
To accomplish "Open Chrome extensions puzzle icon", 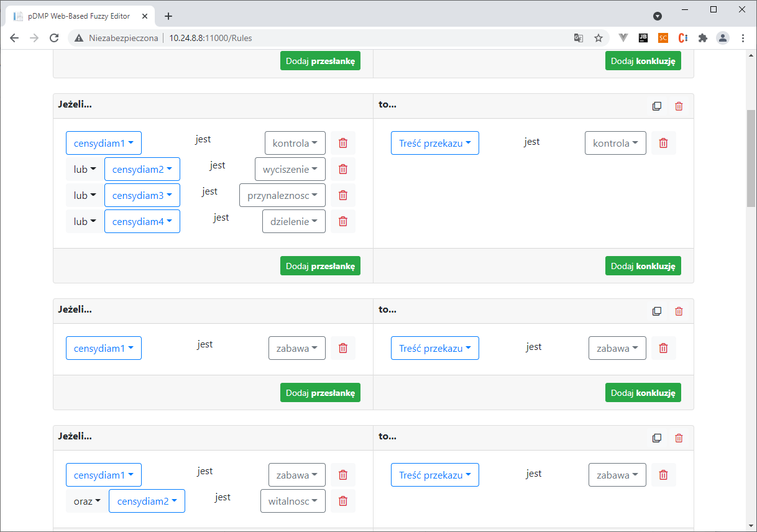I will [703, 38].
